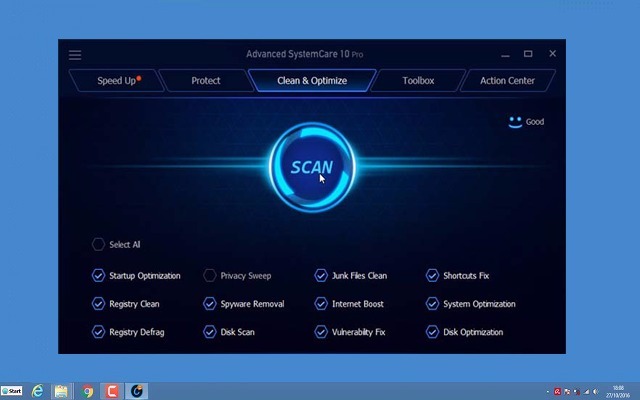The height and width of the screenshot is (400, 640).
Task: Uncheck Disk Optimization
Action: tap(432, 332)
